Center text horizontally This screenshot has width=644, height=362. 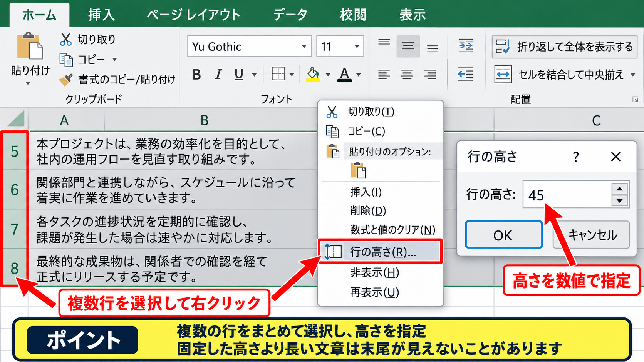tap(407, 74)
